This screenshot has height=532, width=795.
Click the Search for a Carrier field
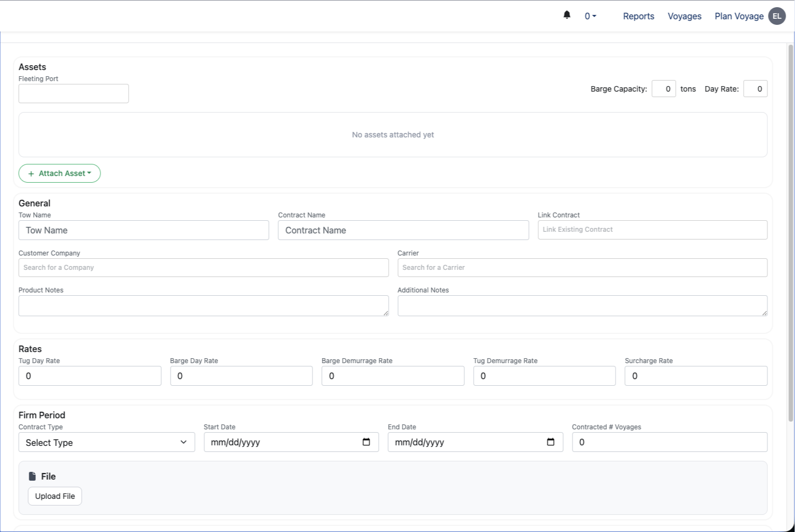tap(582, 268)
